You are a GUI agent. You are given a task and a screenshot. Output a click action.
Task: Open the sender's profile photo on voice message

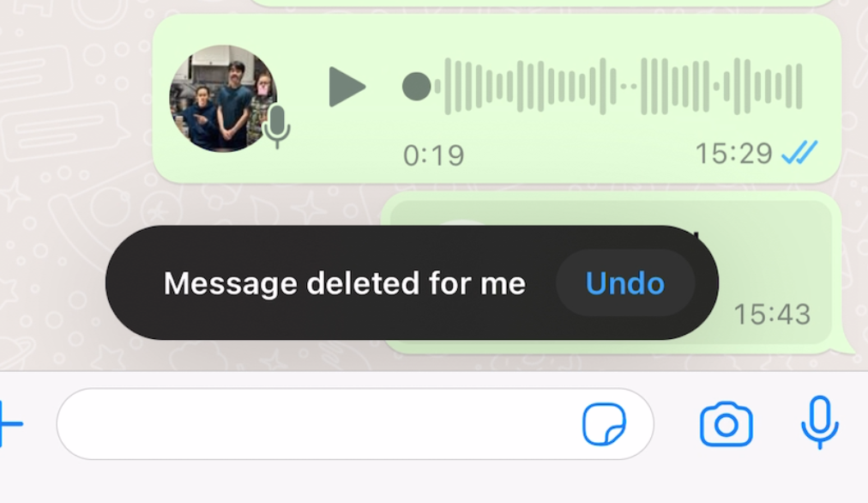pyautogui.click(x=223, y=99)
